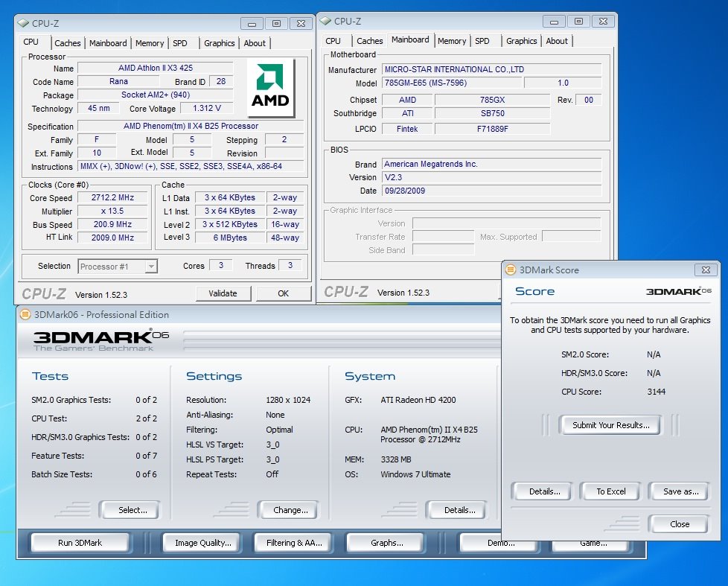Viewport: 728px width, 586px height.
Task: Open the About tab in the right CPU-Z window
Action: tap(557, 41)
